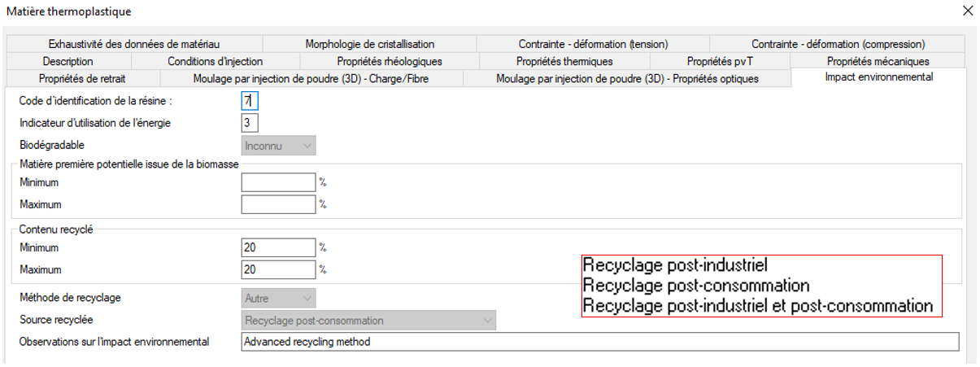Choose Recyclage post-industriel from the list
Viewport: 980px width, 367px height.
(x=676, y=265)
